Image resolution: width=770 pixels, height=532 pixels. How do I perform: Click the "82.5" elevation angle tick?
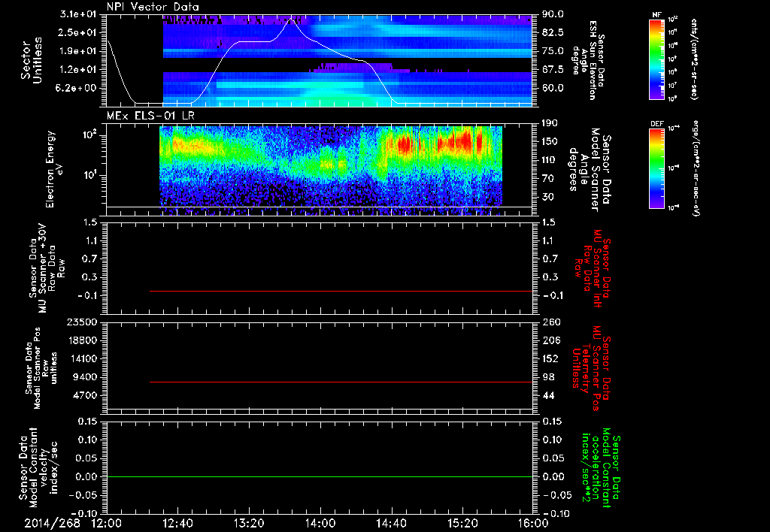pos(553,32)
